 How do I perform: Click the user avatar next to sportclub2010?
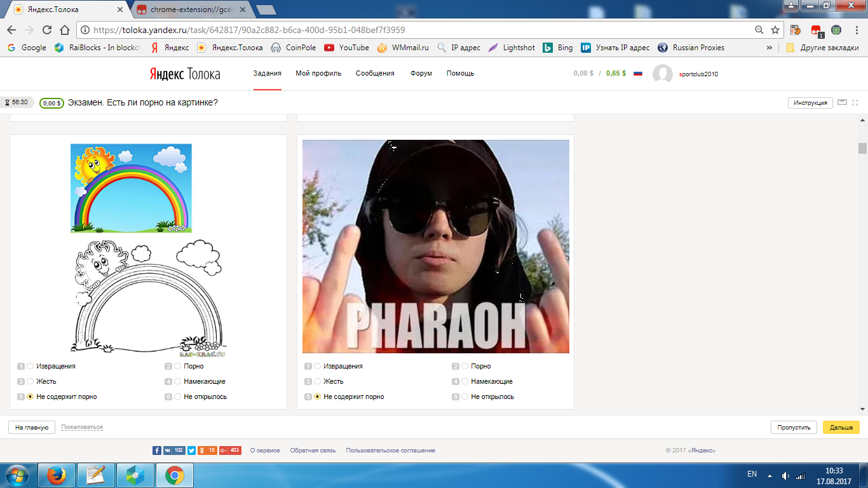[663, 74]
